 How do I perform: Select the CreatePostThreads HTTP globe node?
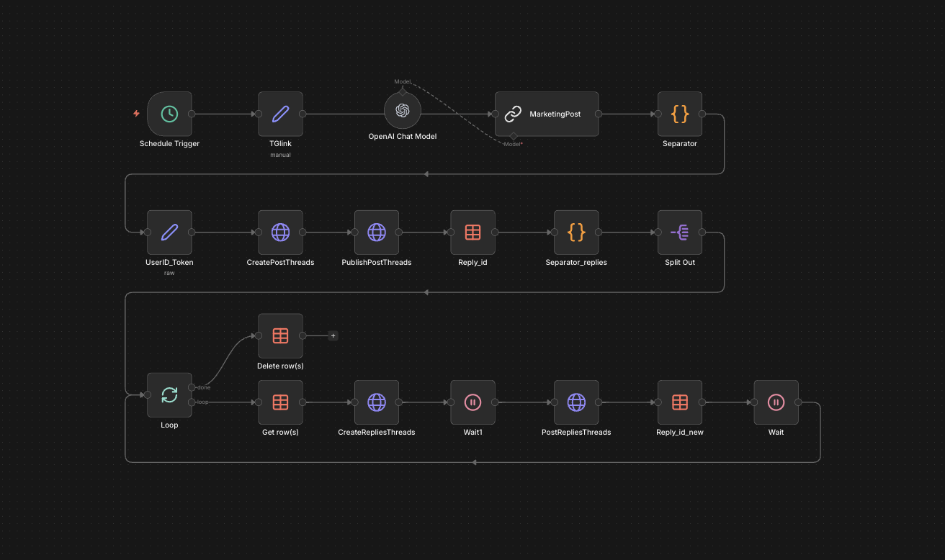280,232
